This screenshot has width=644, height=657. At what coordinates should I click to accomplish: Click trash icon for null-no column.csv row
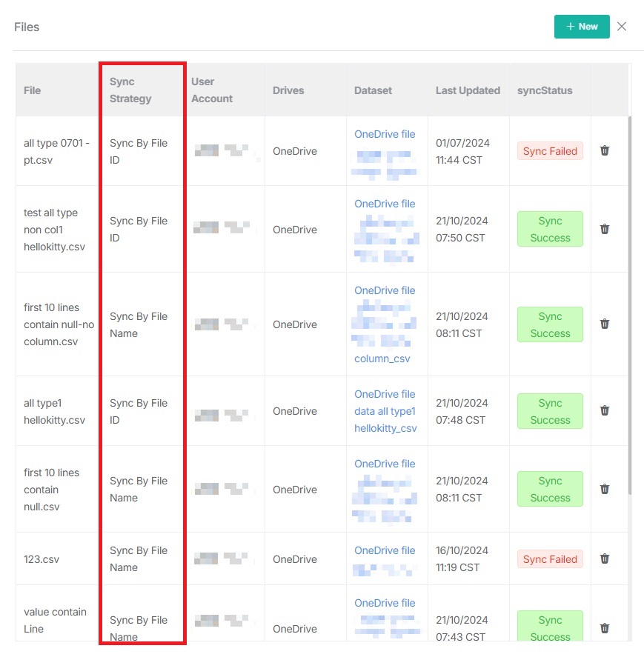click(x=605, y=324)
